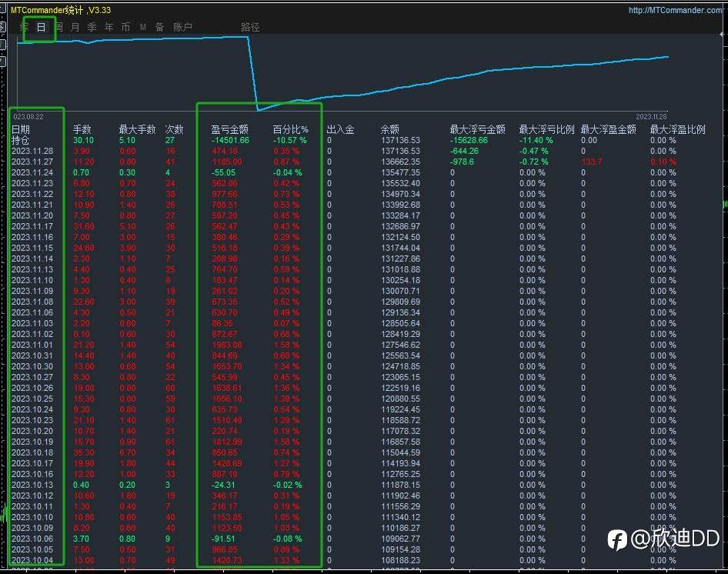Click the M tab
This screenshot has height=574, width=728.
(143, 27)
